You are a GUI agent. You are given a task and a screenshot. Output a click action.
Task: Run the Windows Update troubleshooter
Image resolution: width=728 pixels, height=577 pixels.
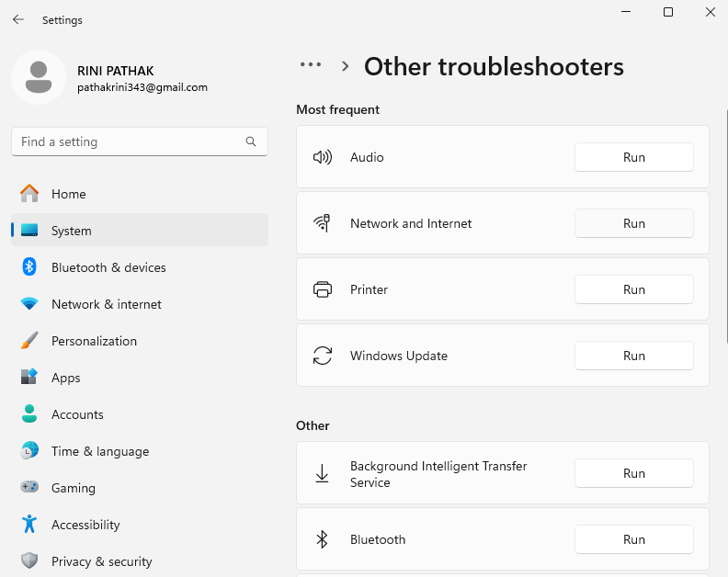[633, 356]
